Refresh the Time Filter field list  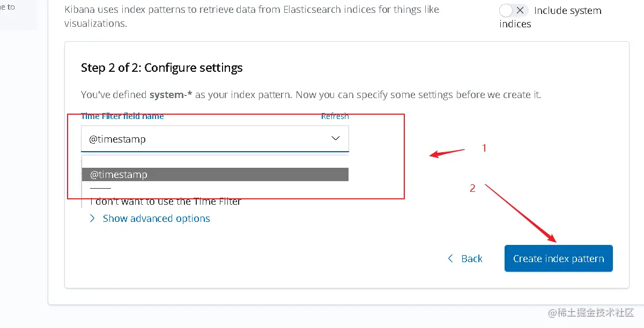tap(335, 116)
